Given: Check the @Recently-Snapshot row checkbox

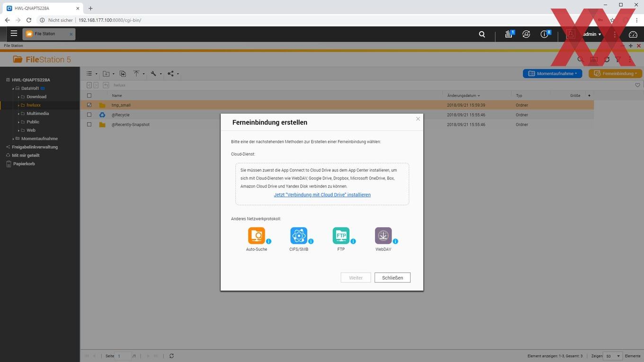Looking at the screenshot, I should (89, 124).
